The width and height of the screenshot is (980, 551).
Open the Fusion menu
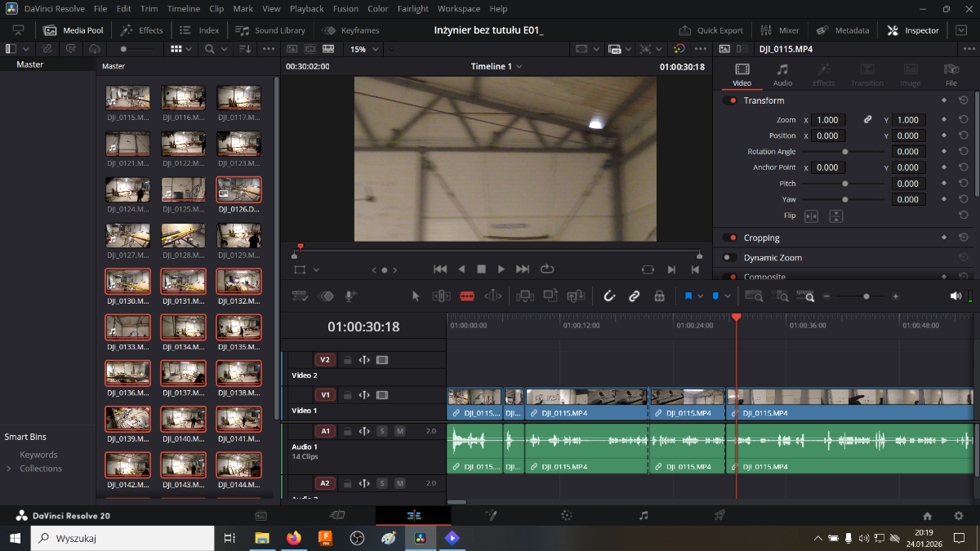345,9
